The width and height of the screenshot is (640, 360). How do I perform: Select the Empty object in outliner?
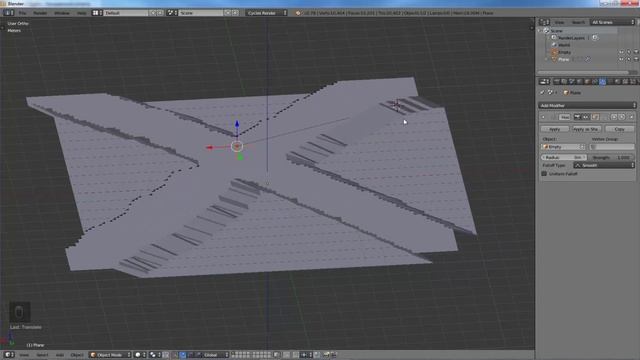coord(564,52)
